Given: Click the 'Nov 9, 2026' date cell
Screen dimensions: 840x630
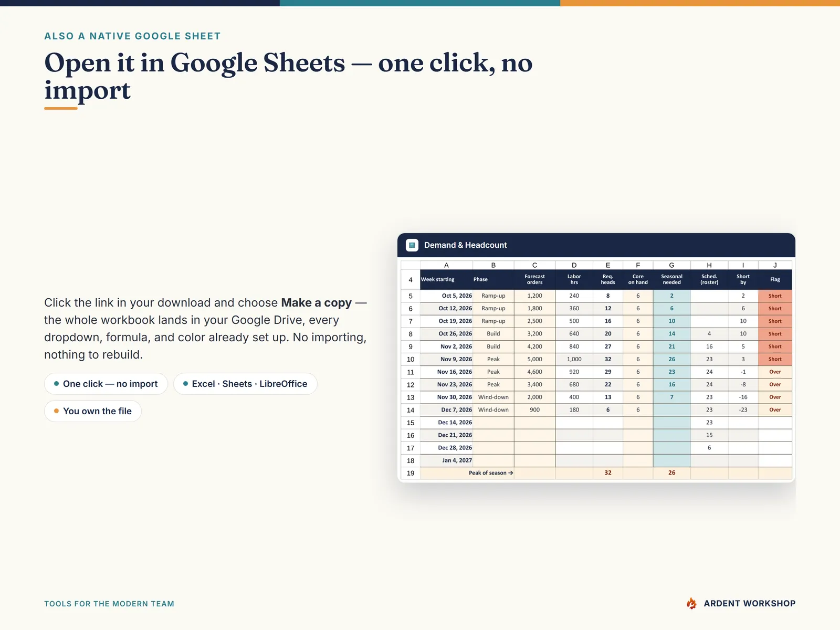Looking at the screenshot, I should [446, 359].
